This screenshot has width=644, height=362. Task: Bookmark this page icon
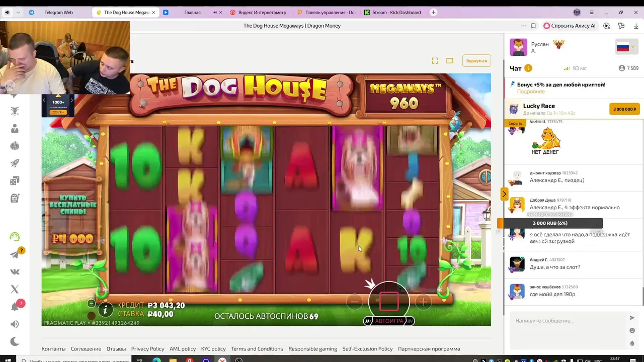tap(533, 26)
